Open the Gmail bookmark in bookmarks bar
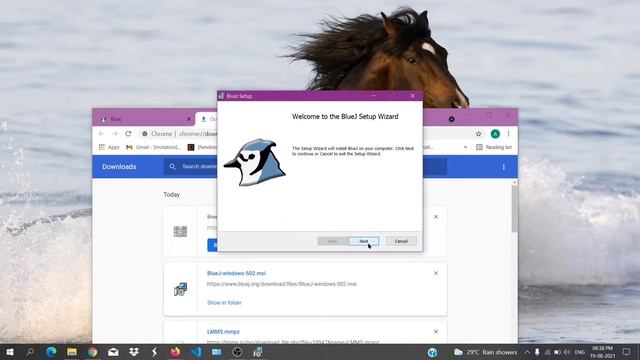The width and height of the screenshot is (640, 360). (153, 147)
